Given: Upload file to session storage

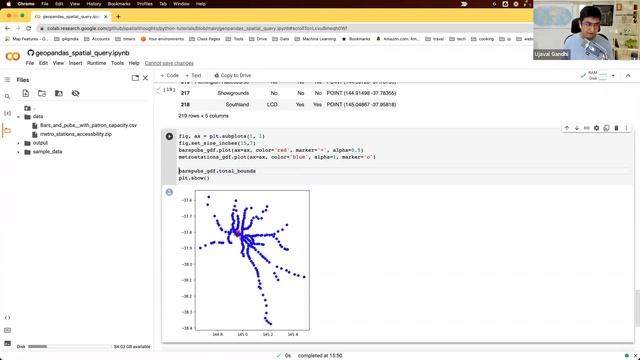Looking at the screenshot, I should (26, 93).
